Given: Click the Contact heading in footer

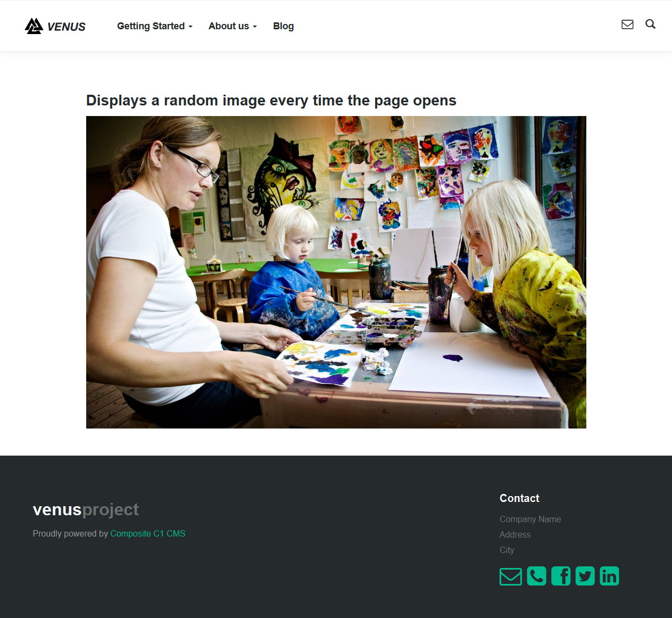Looking at the screenshot, I should 519,498.
